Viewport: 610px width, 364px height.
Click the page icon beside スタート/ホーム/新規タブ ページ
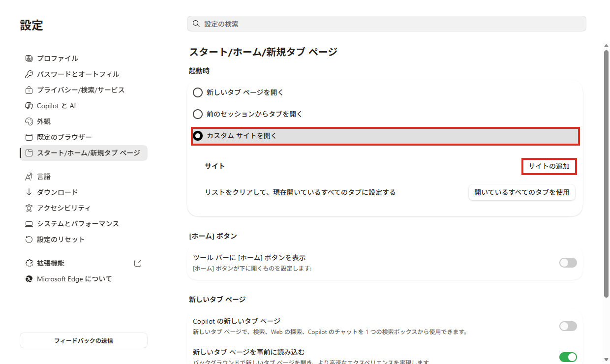(x=29, y=153)
